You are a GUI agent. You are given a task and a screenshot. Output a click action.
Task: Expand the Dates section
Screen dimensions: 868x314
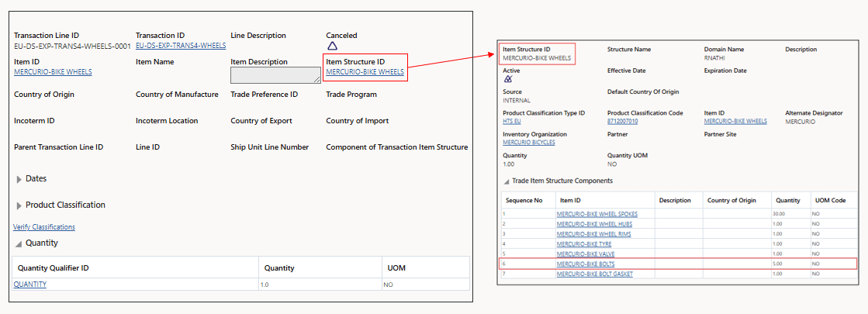20,179
